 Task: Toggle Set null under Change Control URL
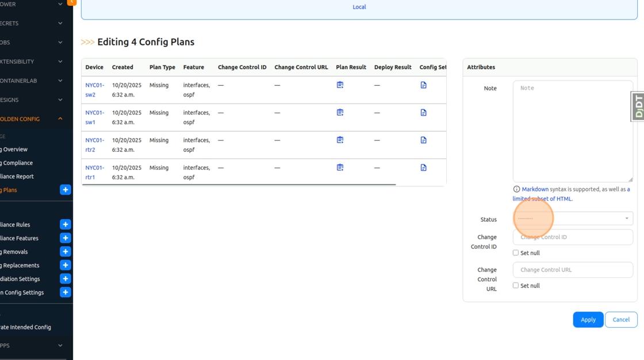[516, 286]
